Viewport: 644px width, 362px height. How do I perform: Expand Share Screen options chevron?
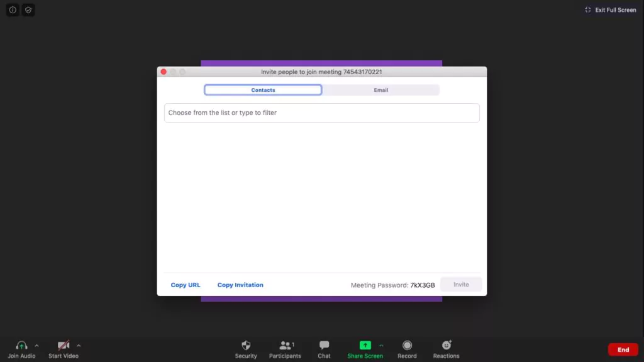(380, 345)
